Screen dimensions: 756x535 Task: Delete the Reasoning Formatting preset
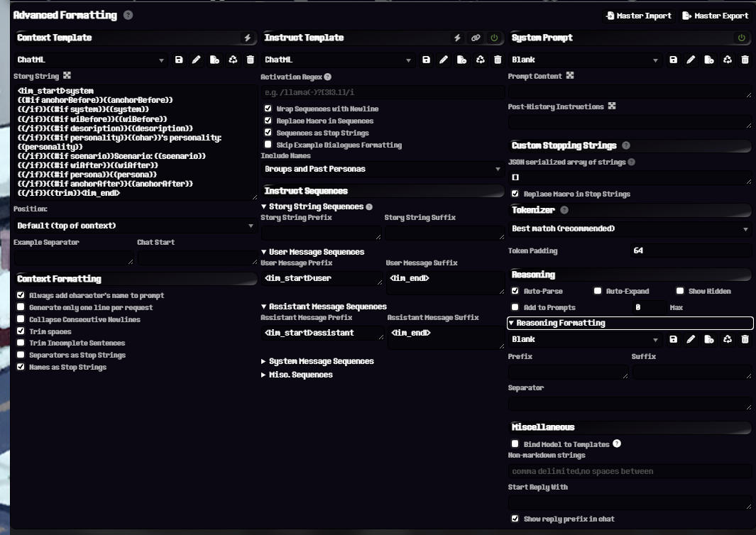point(745,339)
